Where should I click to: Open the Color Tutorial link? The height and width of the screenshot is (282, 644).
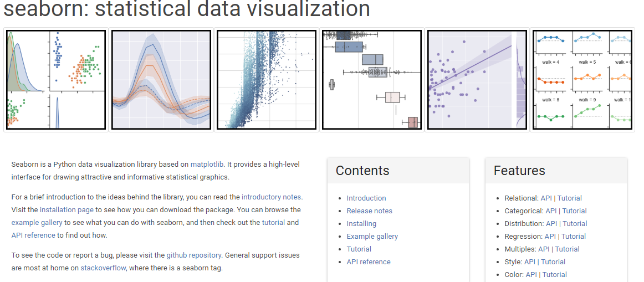(x=554, y=275)
